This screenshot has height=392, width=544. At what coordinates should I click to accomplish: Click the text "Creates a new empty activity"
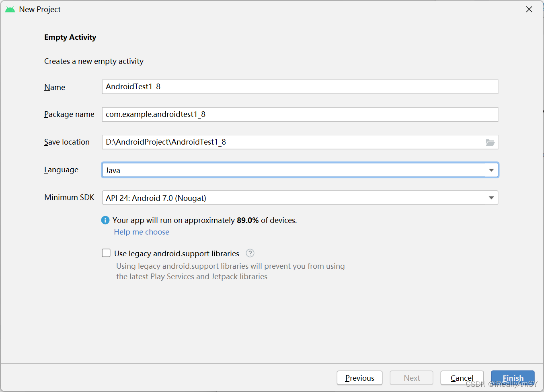pyautogui.click(x=94, y=61)
